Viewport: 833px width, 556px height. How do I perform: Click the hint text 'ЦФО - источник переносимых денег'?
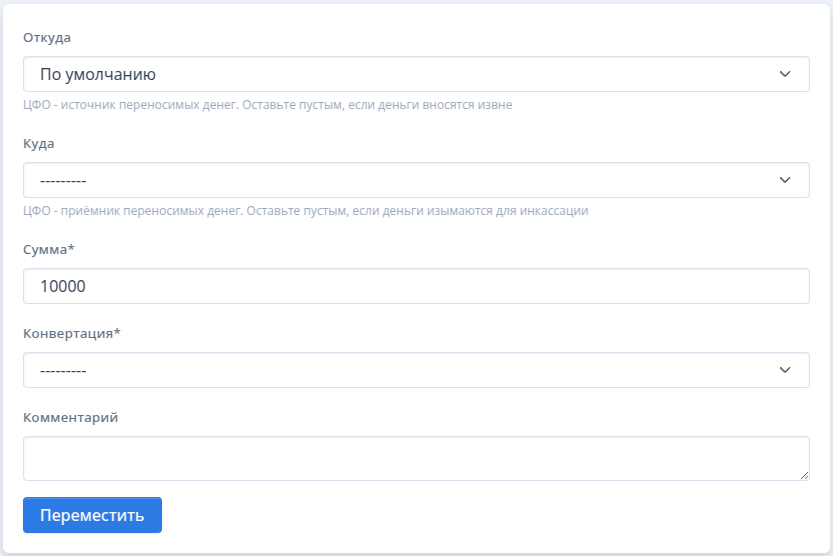click(x=131, y=105)
